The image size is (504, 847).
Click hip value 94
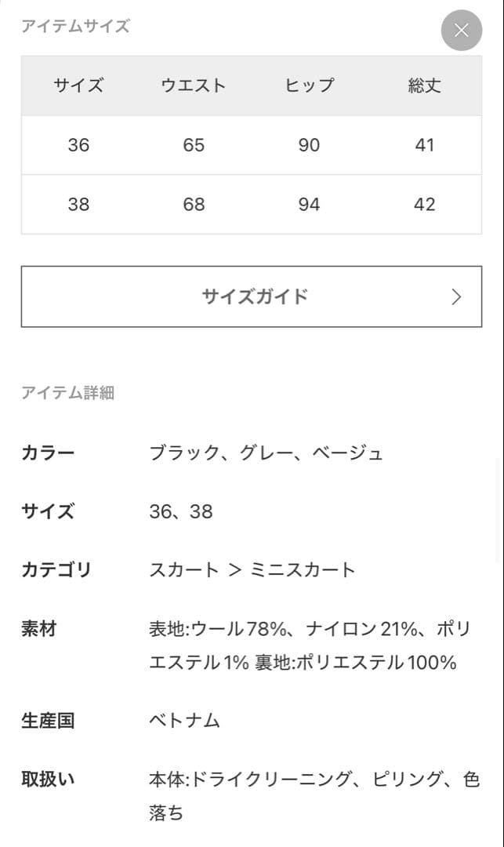tap(309, 205)
